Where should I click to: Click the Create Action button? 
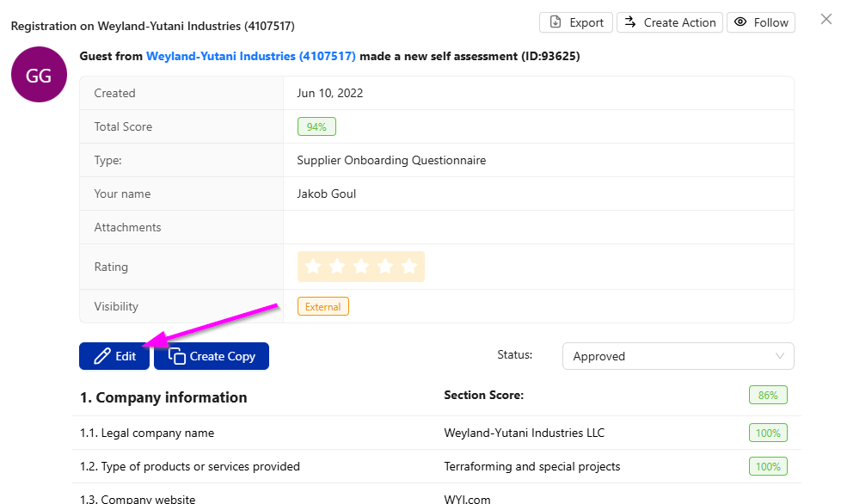[669, 22]
